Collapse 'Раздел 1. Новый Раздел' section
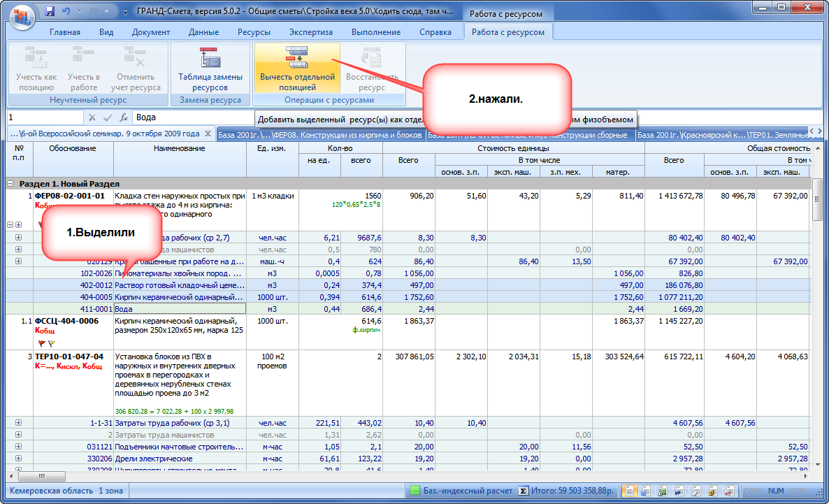This screenshot has height=504, width=829. point(11,183)
